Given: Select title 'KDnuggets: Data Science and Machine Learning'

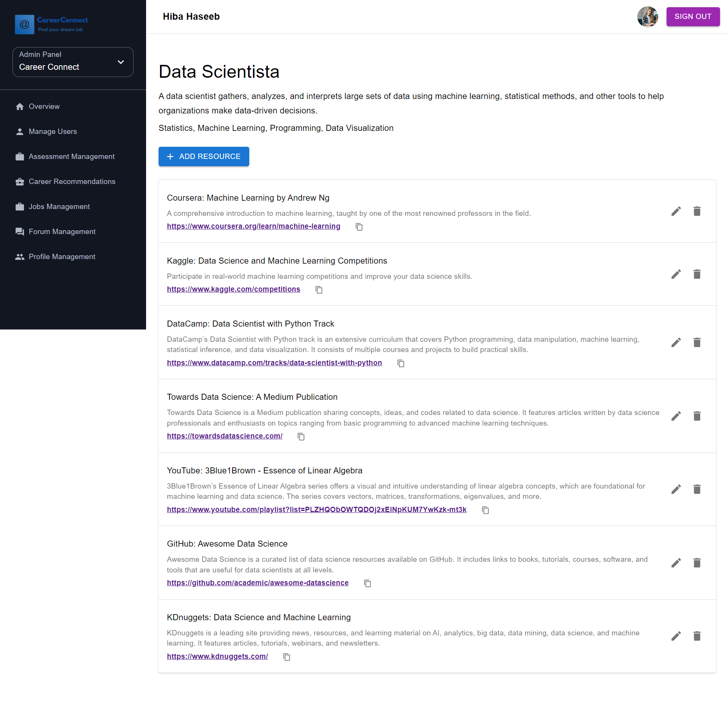Looking at the screenshot, I should 259,618.
